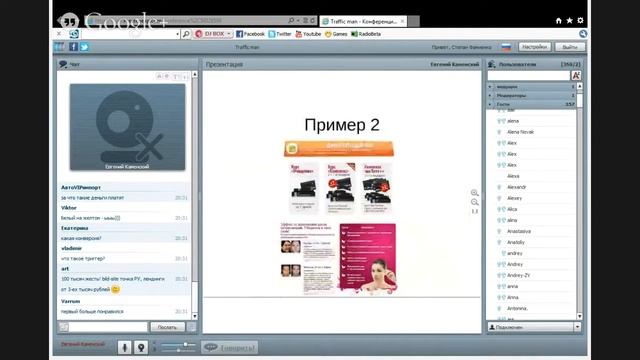640x360 pixels.
Task: Click the toolbar search magnifier button
Action: (186, 34)
